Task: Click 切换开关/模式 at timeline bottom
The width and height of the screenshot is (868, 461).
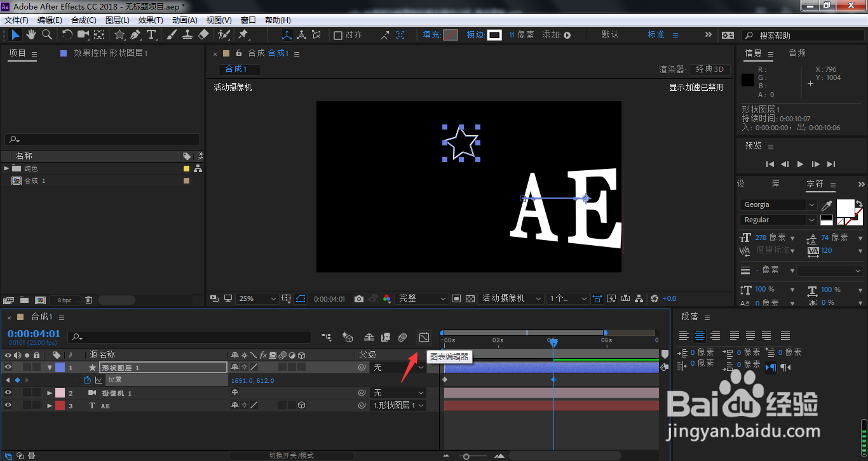Action: [x=291, y=455]
